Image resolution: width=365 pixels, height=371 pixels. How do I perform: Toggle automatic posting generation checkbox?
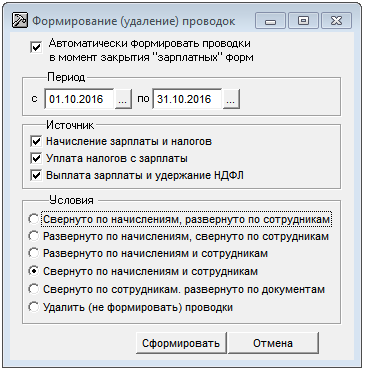(x=36, y=47)
